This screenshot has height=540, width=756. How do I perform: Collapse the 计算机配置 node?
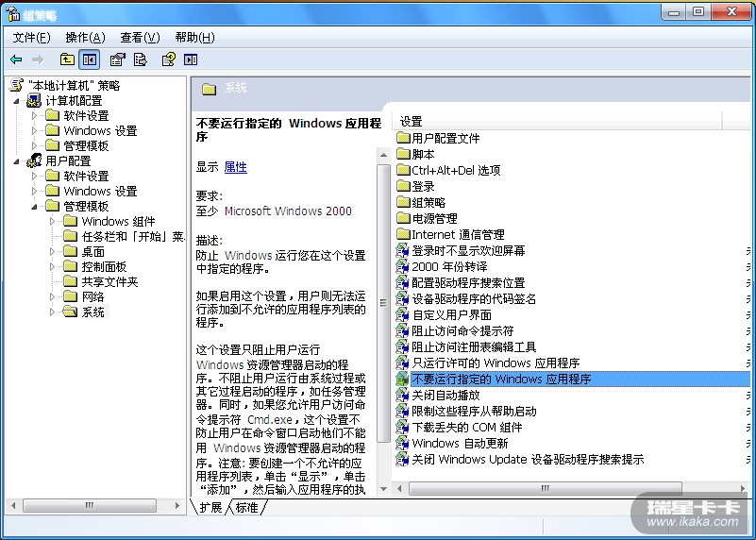[17, 101]
